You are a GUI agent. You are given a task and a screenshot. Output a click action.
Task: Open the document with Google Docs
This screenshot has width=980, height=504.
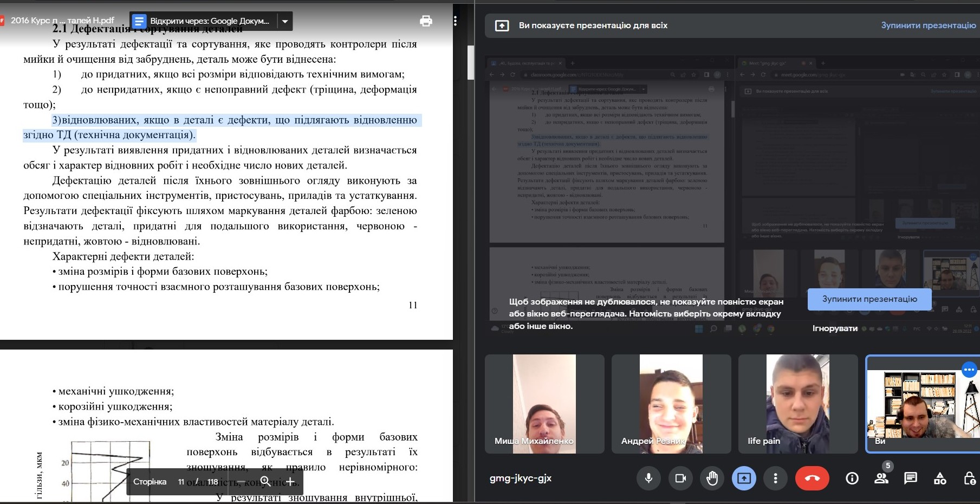(203, 21)
